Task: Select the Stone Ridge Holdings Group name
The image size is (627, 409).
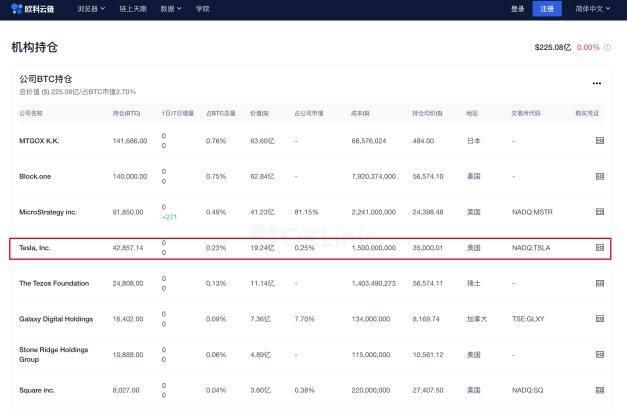Action: click(54, 354)
